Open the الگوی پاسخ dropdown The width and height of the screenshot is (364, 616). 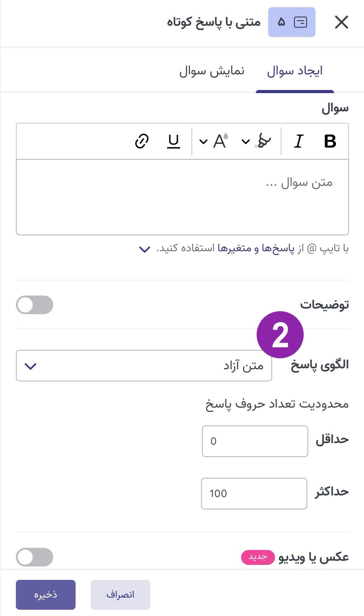coord(144,366)
